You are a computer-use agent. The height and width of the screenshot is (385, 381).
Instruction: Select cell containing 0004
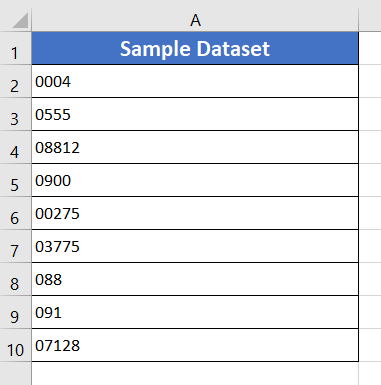(195, 81)
